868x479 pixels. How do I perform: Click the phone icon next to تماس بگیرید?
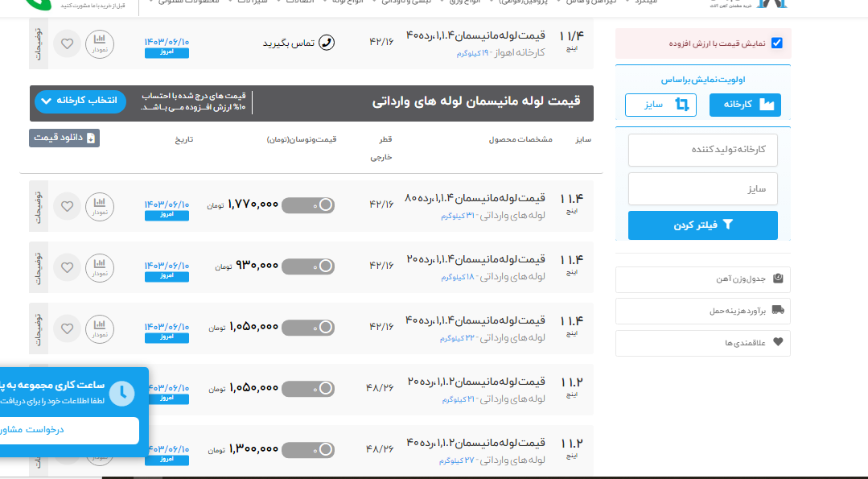point(327,43)
